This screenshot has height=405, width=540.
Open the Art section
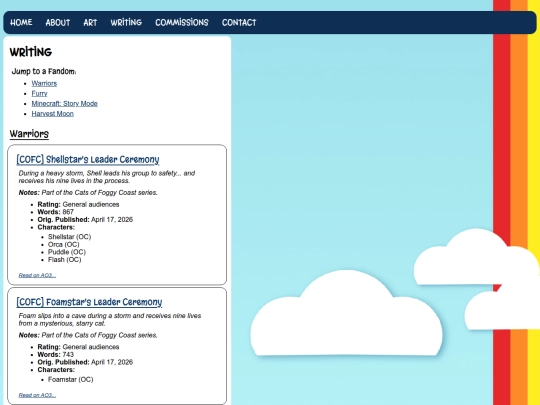90,22
